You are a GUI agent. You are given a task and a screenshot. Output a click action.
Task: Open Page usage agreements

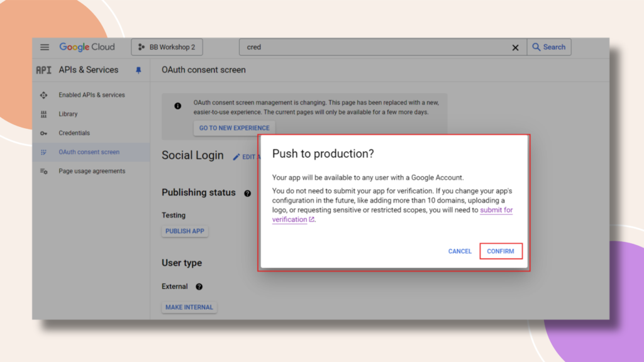92,171
